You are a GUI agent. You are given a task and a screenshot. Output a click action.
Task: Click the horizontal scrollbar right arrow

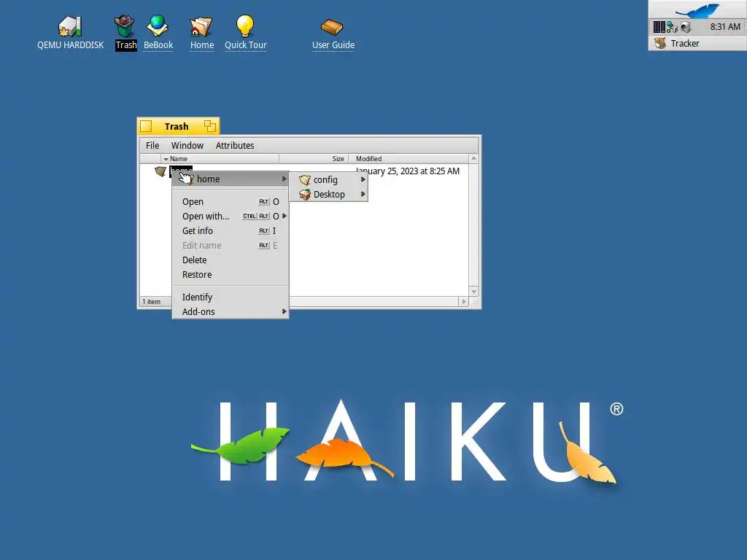point(463,301)
